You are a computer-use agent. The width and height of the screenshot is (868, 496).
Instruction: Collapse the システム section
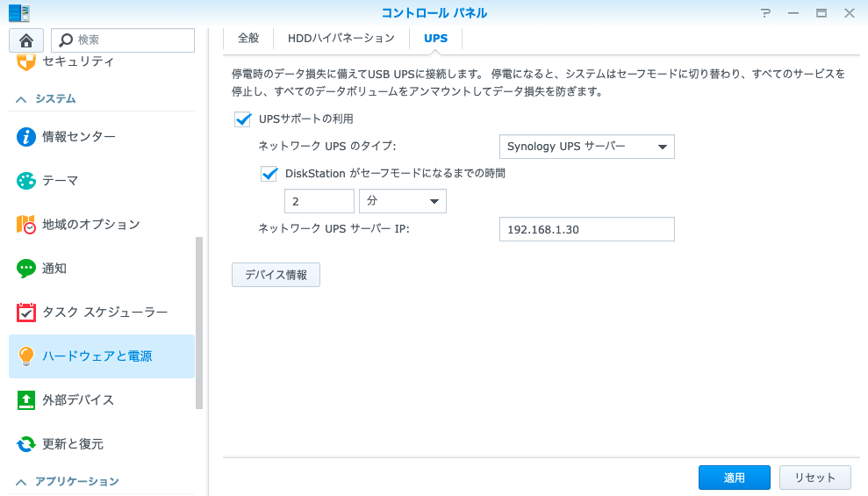pos(21,99)
